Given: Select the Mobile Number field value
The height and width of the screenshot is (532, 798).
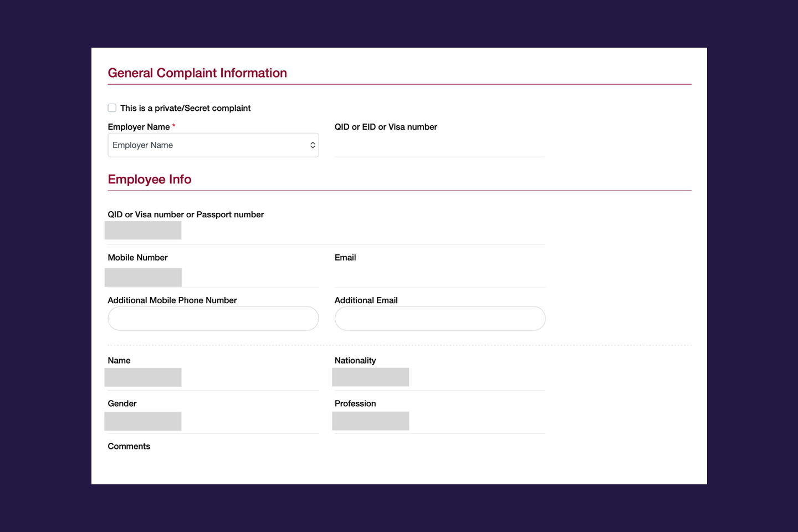Looking at the screenshot, I should click(x=143, y=278).
